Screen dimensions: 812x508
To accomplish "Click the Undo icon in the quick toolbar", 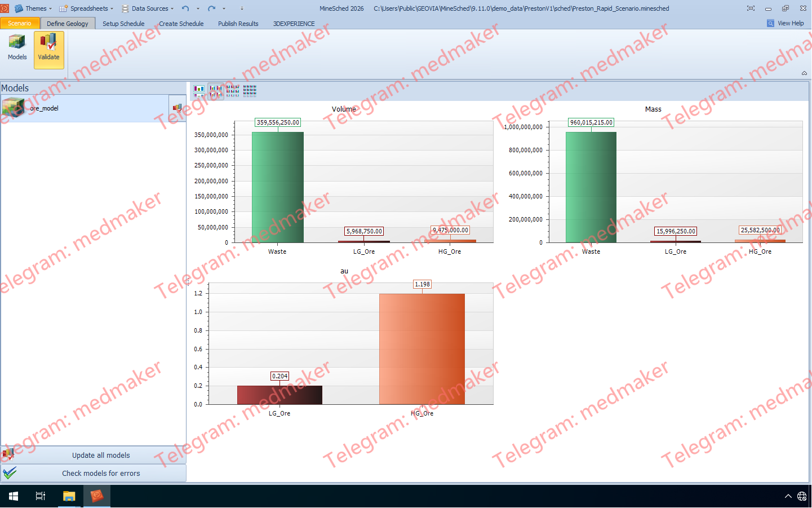I will point(184,8).
